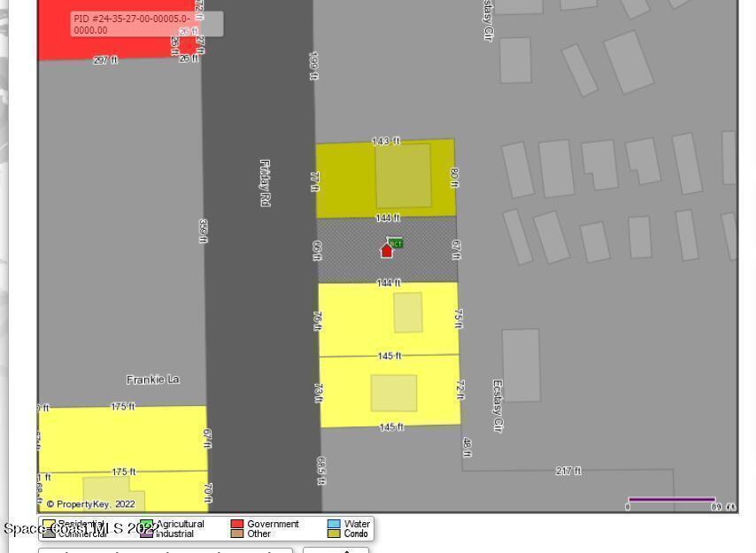Click the Other tan legend swatch
This screenshot has width=756, height=553.
(x=236, y=534)
